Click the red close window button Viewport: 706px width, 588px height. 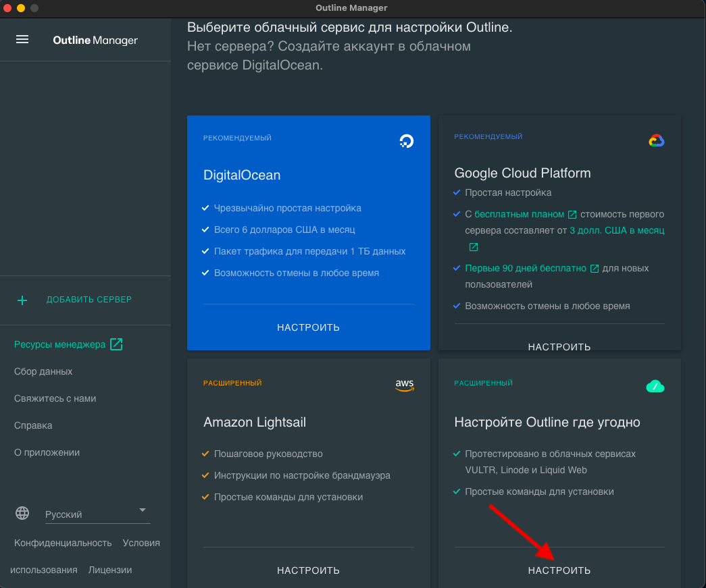click(7, 8)
